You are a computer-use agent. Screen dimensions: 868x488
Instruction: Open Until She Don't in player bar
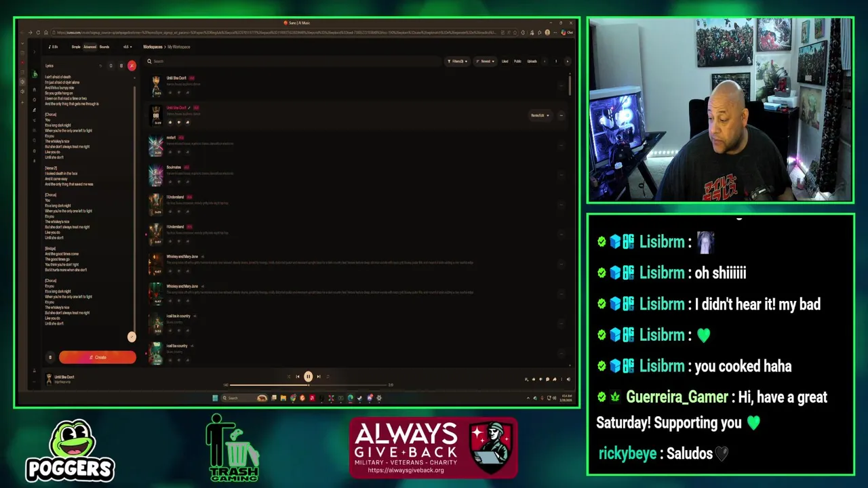pyautogui.click(x=64, y=377)
